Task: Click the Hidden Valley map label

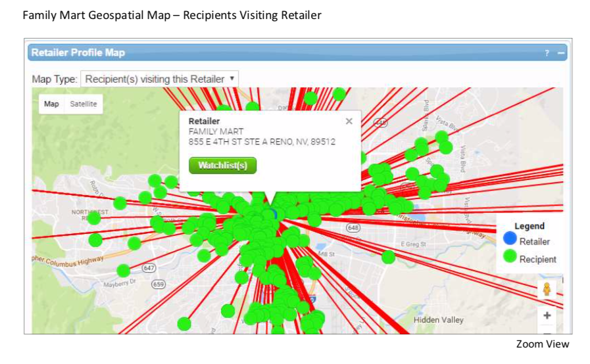Action: pyautogui.click(x=438, y=320)
